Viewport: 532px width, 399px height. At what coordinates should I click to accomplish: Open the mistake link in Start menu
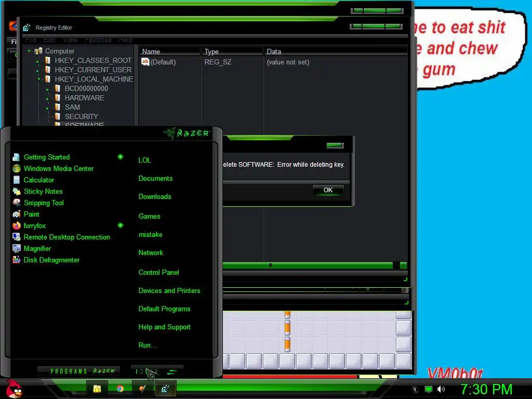[x=150, y=234]
